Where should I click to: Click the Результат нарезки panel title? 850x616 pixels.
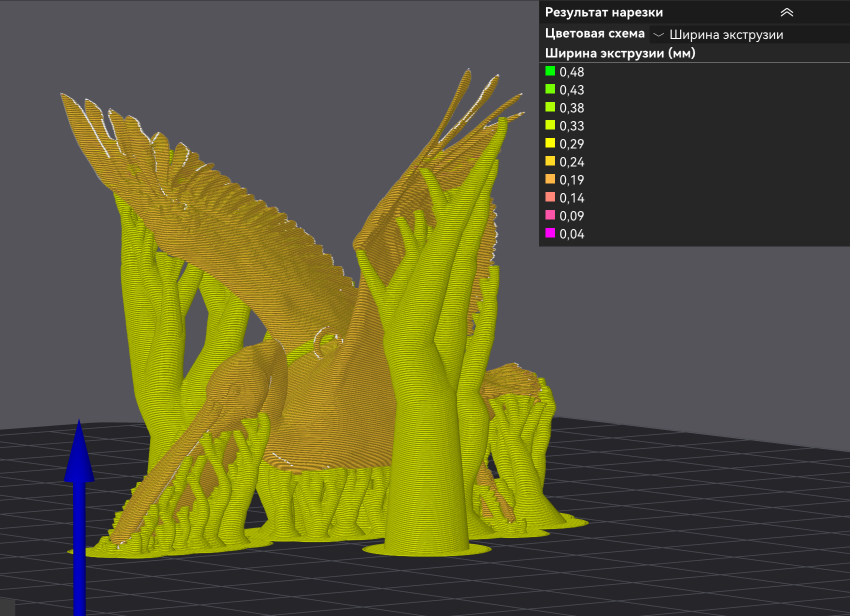coord(603,12)
